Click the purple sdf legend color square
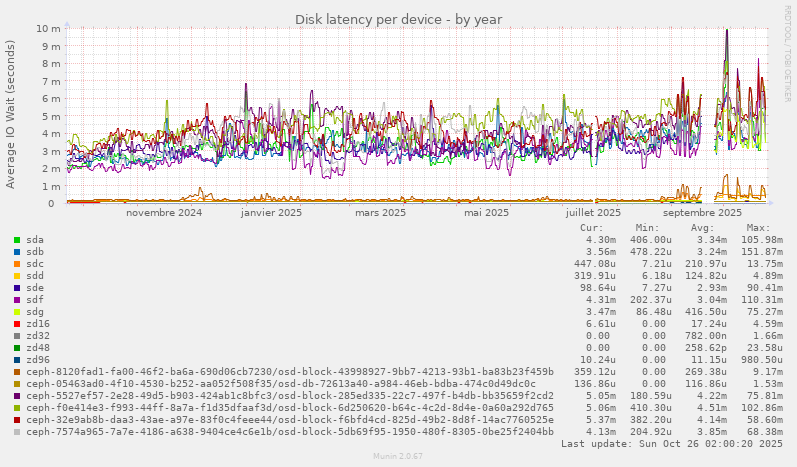 [x=17, y=300]
